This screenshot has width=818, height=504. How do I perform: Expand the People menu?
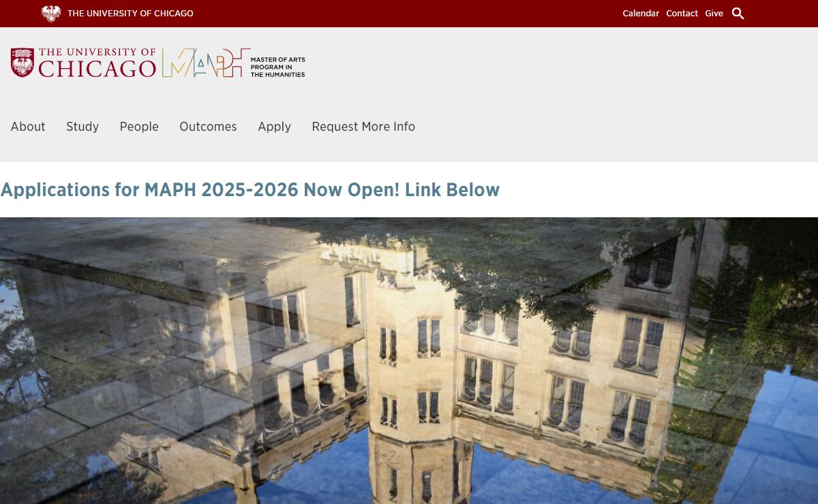139,127
